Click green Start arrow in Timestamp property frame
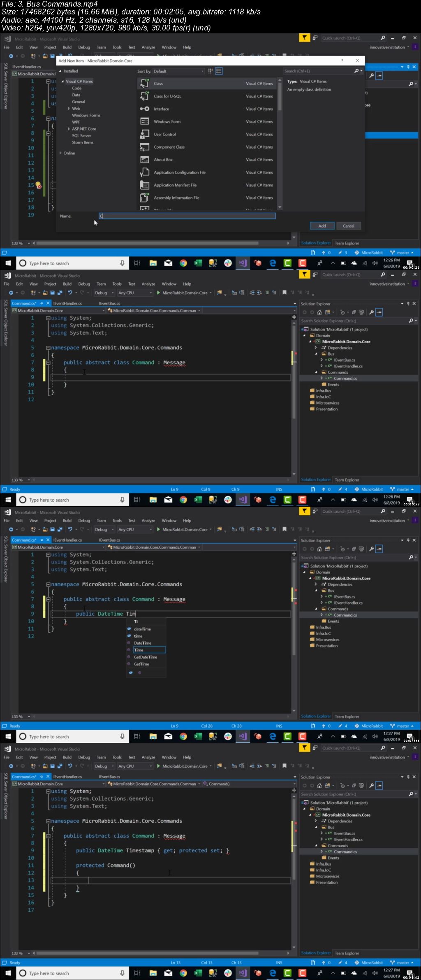This screenshot has height=980, width=421. coord(159,766)
